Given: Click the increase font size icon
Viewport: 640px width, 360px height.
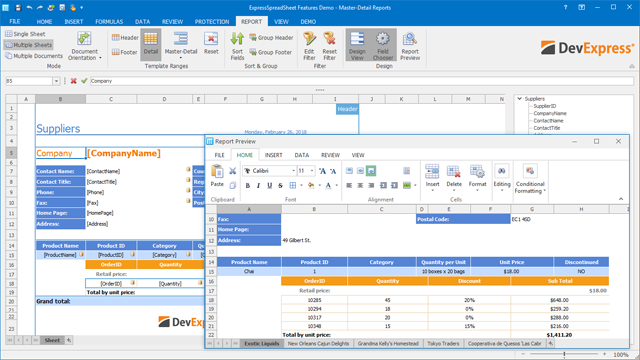Looking at the screenshot, I should click(322, 171).
